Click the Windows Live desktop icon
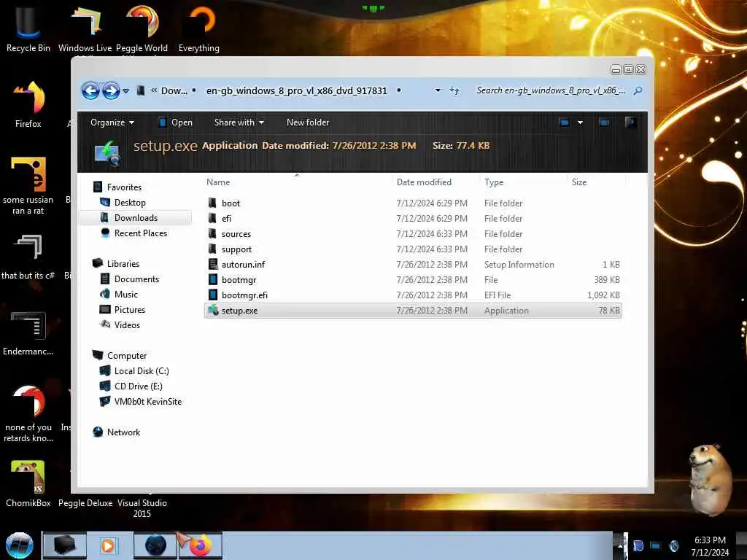 (x=85, y=28)
